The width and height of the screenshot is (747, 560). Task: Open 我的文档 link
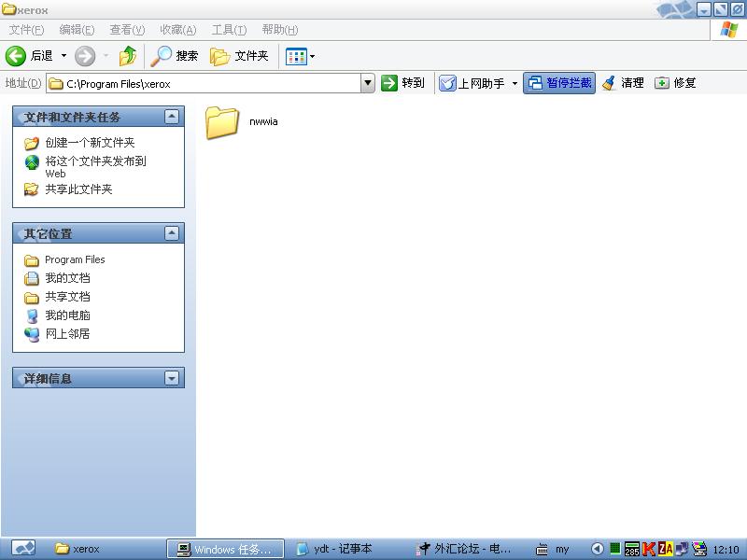[67, 278]
